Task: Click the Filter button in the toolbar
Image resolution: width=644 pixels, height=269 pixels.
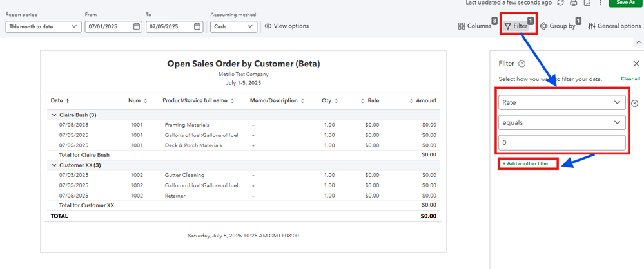Action: pos(516,26)
